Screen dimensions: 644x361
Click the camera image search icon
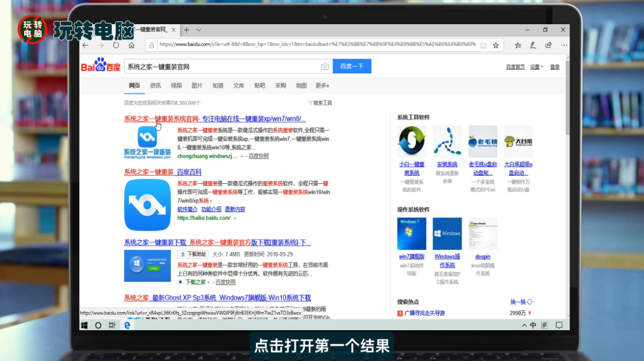(x=325, y=66)
